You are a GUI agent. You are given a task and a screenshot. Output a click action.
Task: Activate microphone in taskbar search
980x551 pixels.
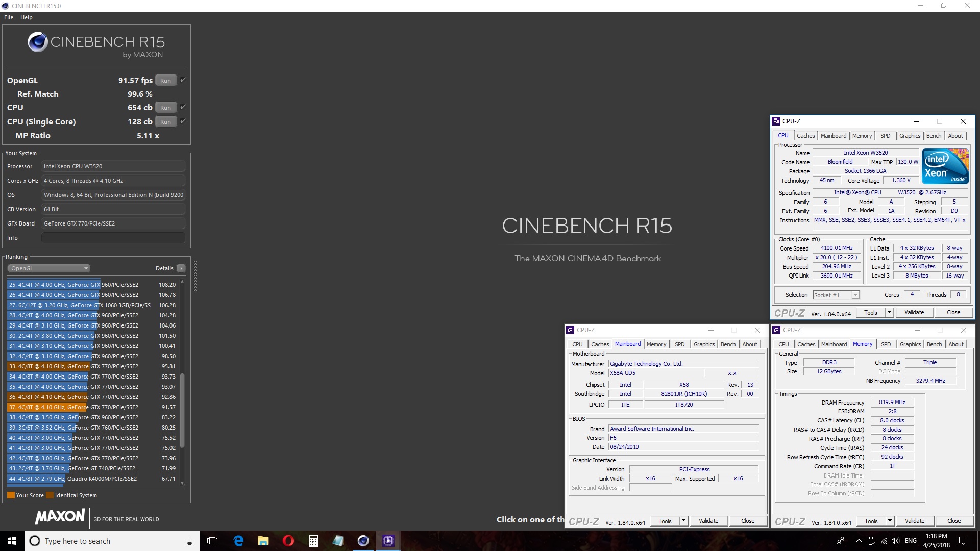pos(189,541)
